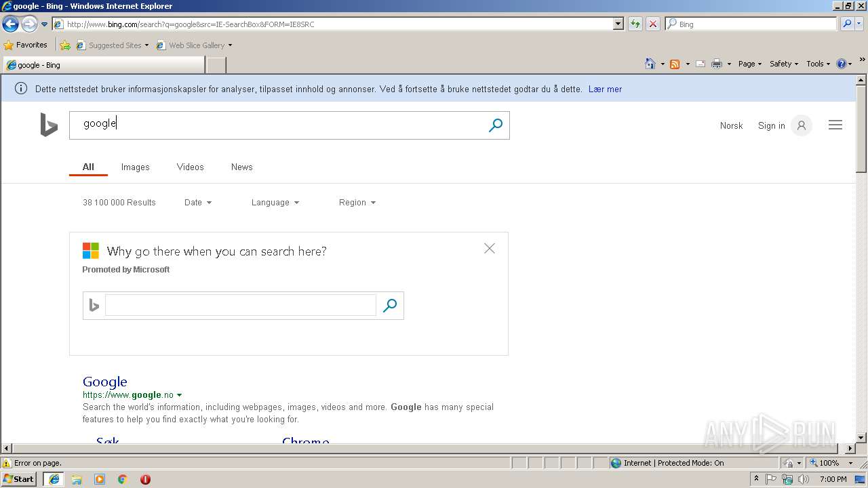Click the red antivirus taskbar icon
Screen dimensions: 868x488
[145, 479]
